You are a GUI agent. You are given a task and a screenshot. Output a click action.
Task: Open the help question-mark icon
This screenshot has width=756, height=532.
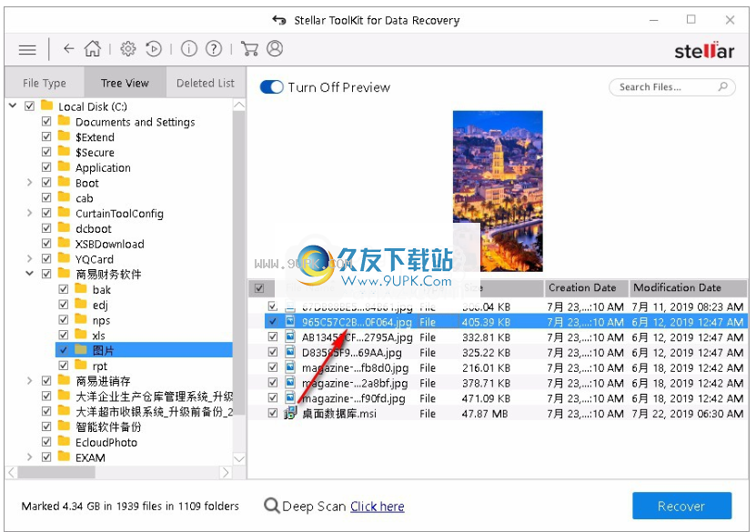[214, 49]
